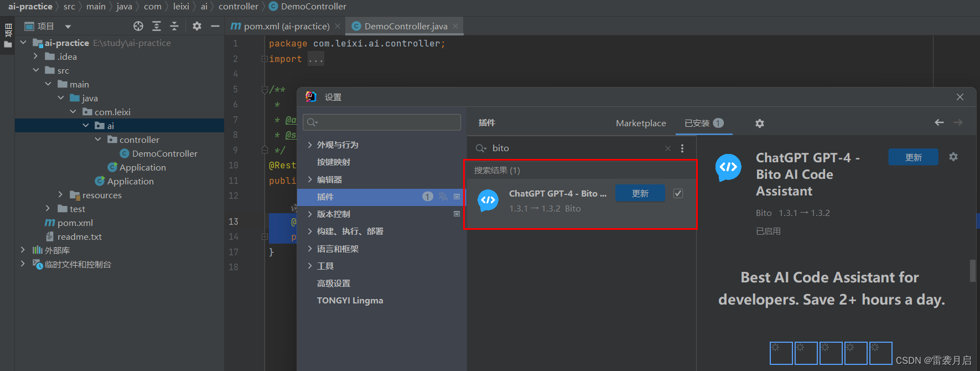
Task: Collapse the src folder
Action: tap(35, 70)
